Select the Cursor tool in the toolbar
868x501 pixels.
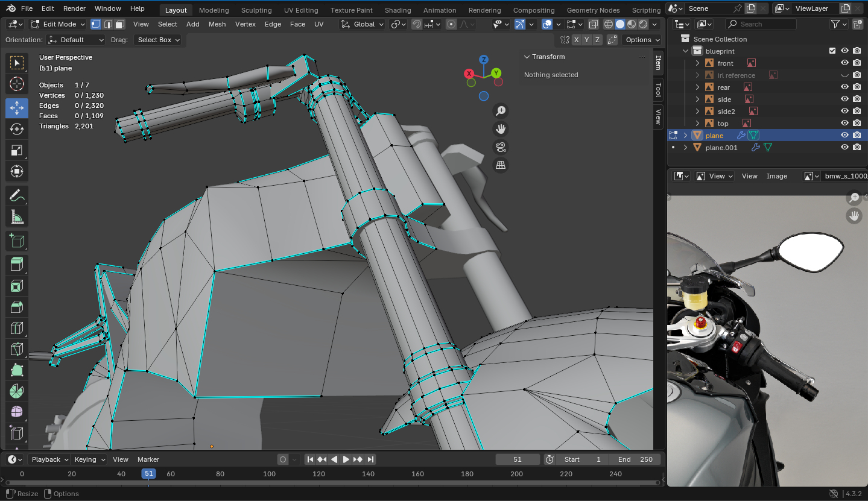(x=17, y=84)
